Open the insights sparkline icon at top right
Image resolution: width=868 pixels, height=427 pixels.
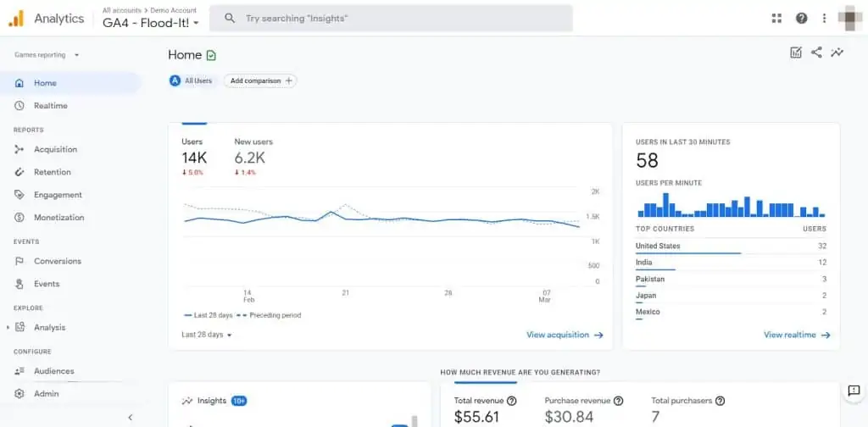coord(837,53)
